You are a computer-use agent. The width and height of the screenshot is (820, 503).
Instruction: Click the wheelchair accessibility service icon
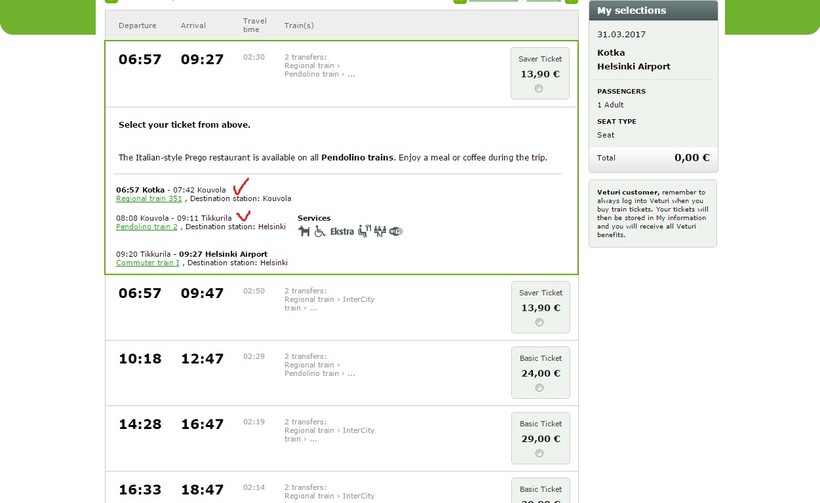(320, 231)
